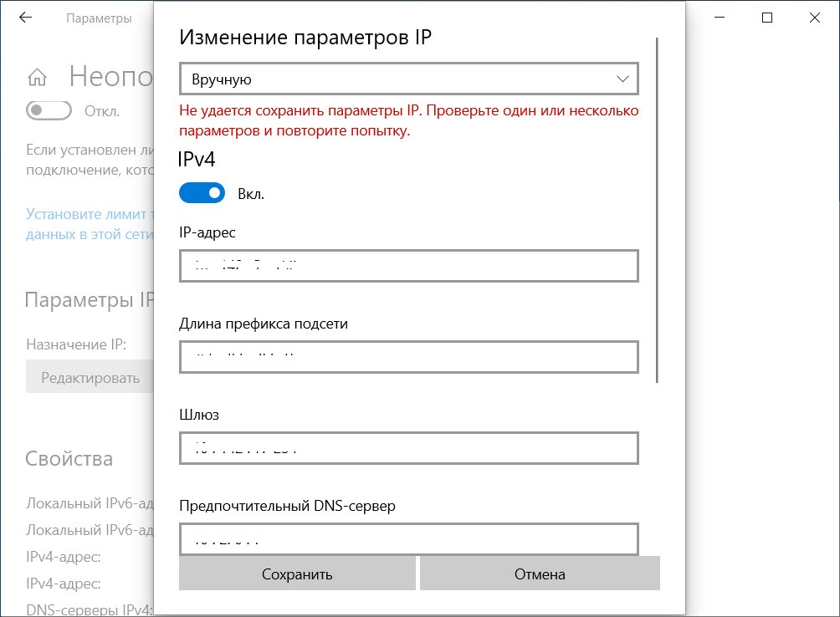Go to the Settings home icon
This screenshot has width=840, height=617.
coord(37,78)
